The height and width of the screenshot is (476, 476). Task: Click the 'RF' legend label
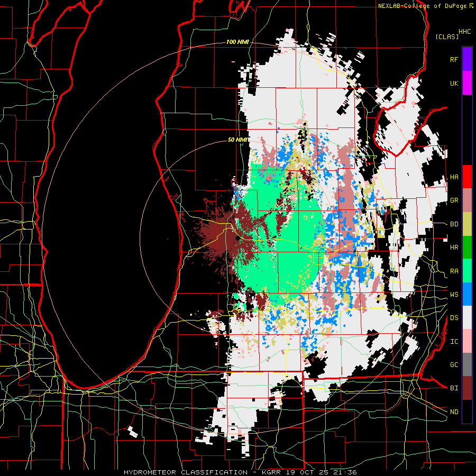(x=454, y=59)
